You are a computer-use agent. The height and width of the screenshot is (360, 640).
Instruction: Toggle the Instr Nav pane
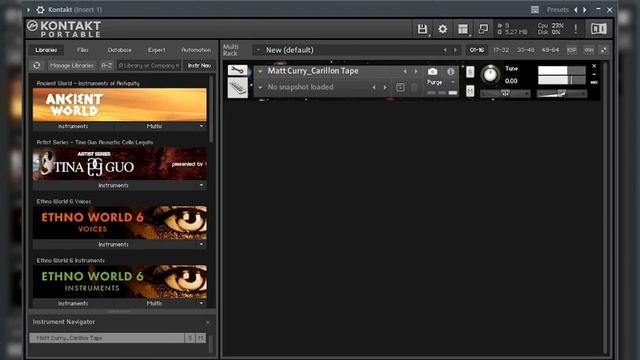point(199,65)
